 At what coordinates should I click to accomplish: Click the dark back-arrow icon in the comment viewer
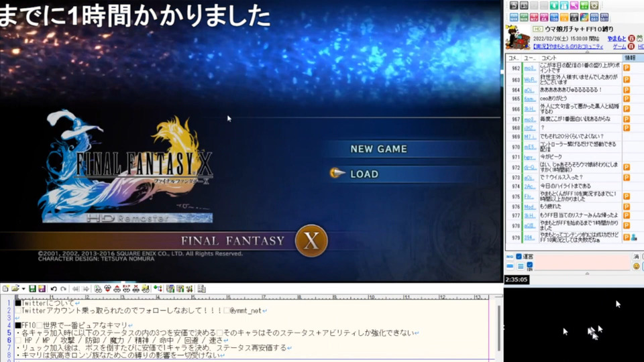(x=514, y=5)
